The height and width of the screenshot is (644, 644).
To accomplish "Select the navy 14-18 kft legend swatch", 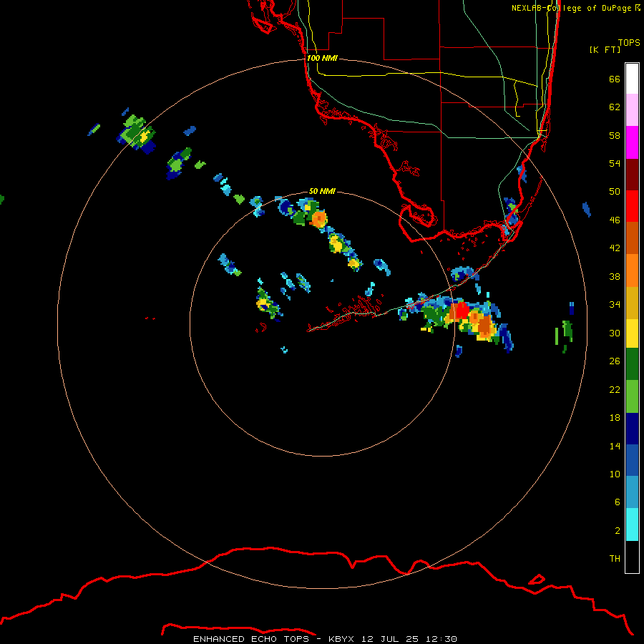I will click(632, 429).
